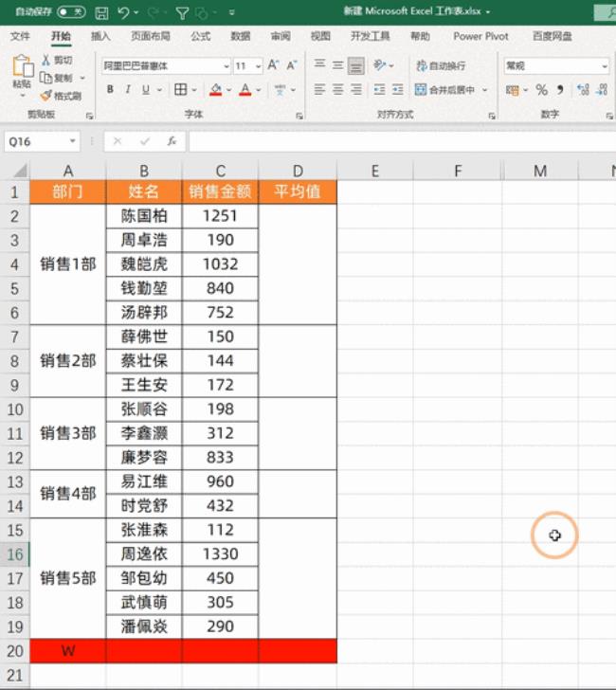616x690 pixels.
Task: Click the cell containing 1330
Action: pos(221,554)
